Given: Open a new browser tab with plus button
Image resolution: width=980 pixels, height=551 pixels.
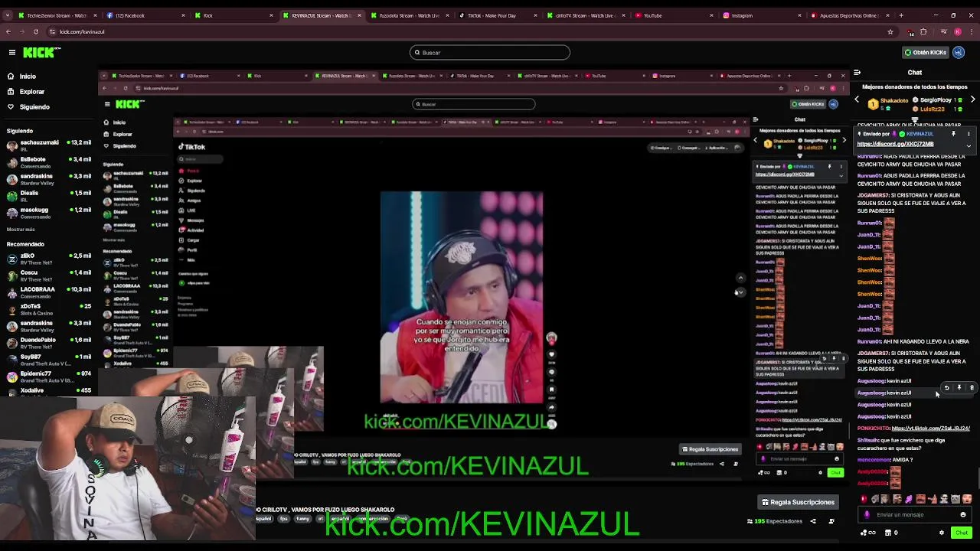Looking at the screenshot, I should [900, 15].
